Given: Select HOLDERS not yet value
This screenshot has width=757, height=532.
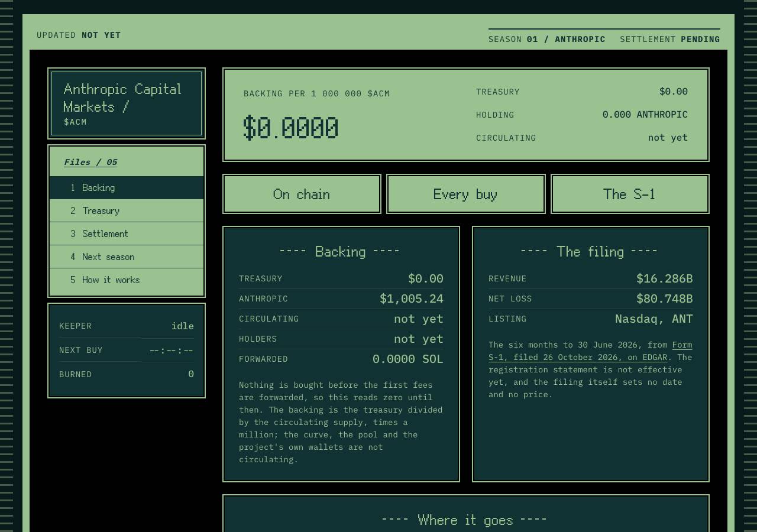Looking at the screenshot, I should 419,339.
